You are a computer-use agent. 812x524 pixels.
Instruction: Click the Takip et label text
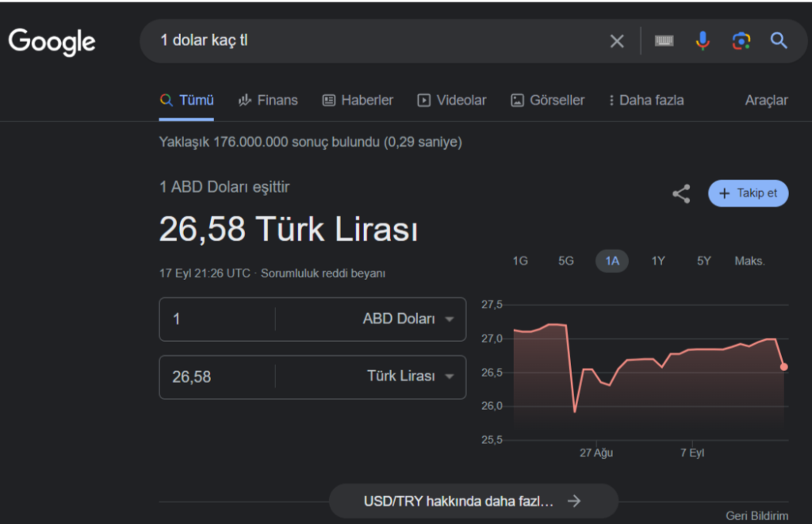tap(756, 193)
